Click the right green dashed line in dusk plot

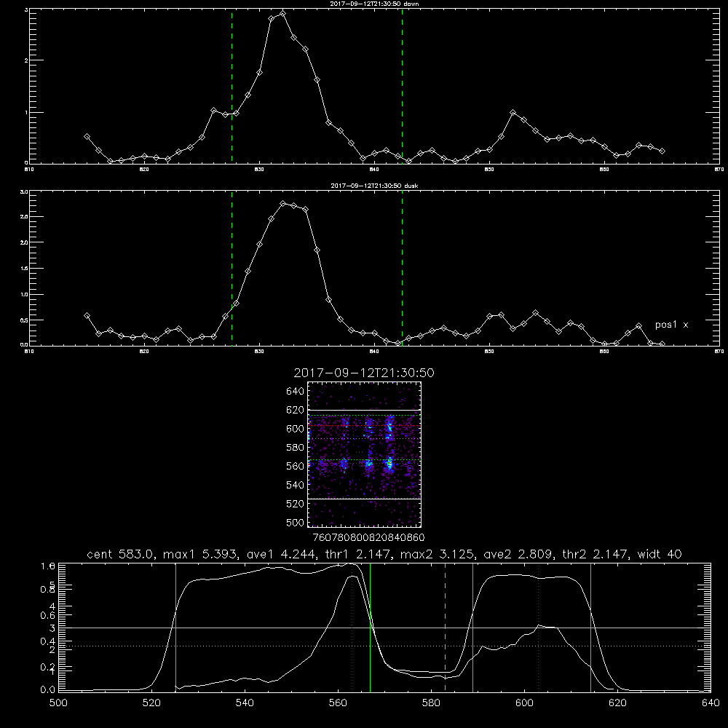(402, 269)
